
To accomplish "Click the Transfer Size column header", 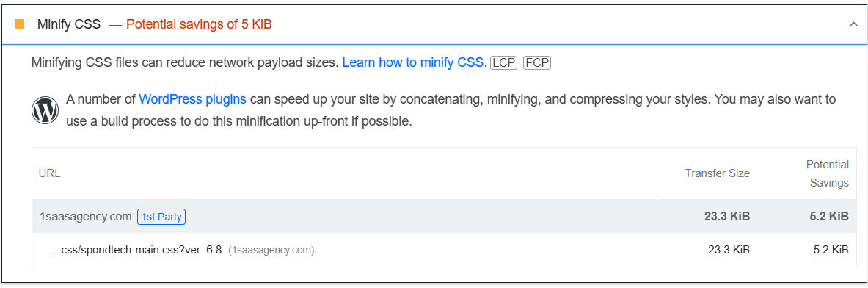I will pos(718,173).
